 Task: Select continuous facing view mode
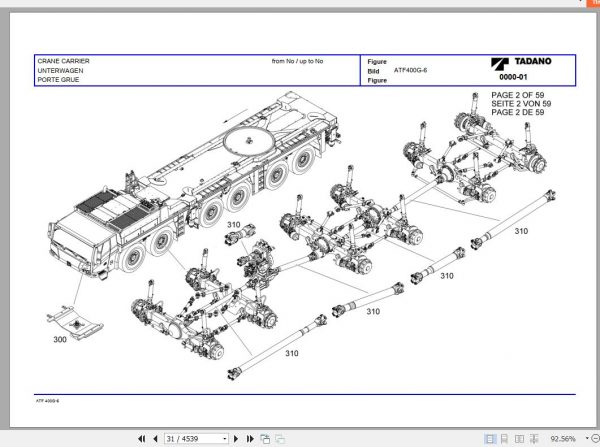[x=534, y=439]
